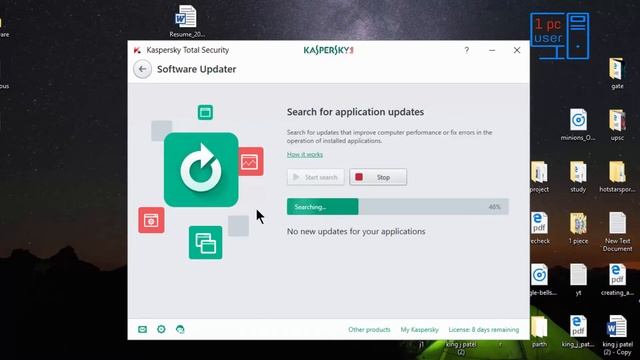Click No new updates for your applications text

(x=356, y=231)
